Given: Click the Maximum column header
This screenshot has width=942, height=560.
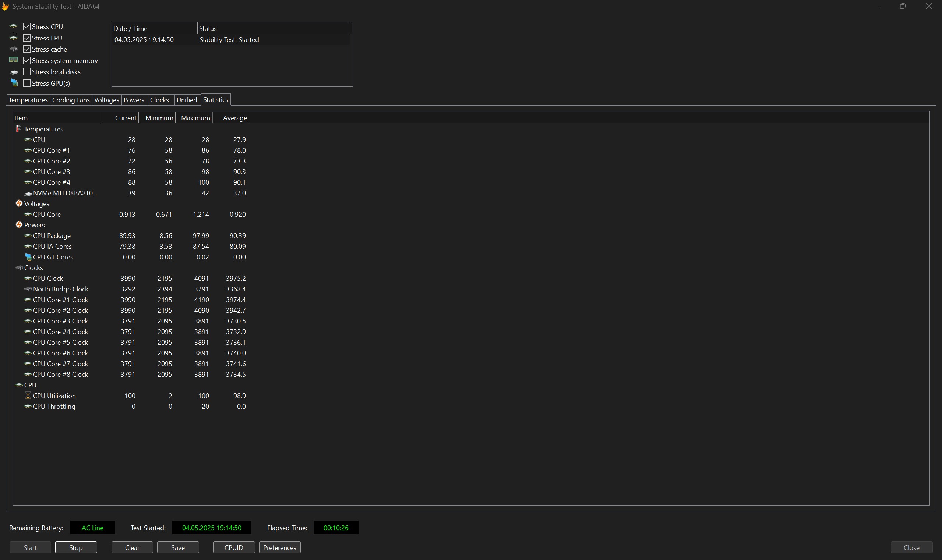Looking at the screenshot, I should pyautogui.click(x=195, y=118).
